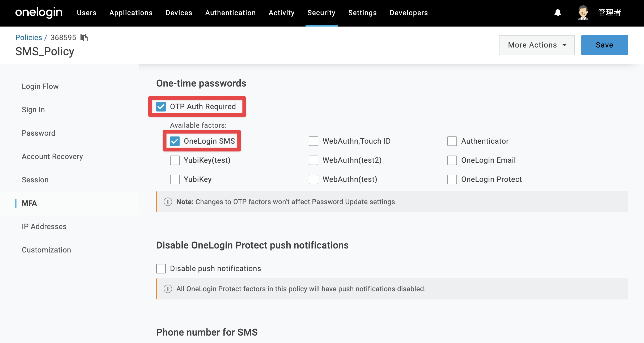Tick Disable push notifications

161,268
